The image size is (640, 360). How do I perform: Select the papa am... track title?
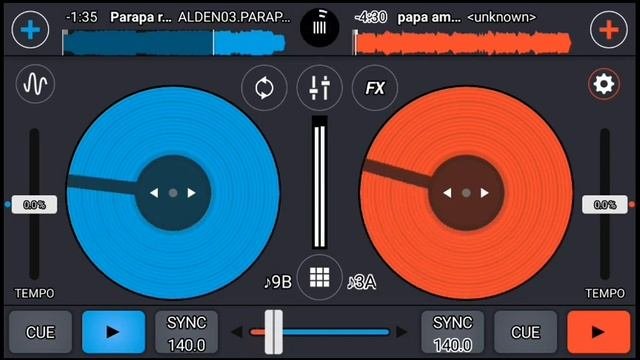pos(429,17)
